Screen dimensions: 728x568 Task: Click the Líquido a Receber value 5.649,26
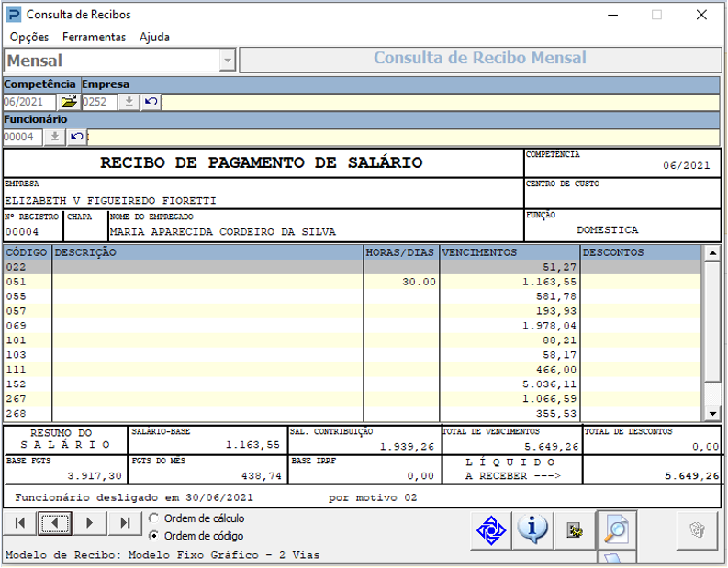click(692, 476)
